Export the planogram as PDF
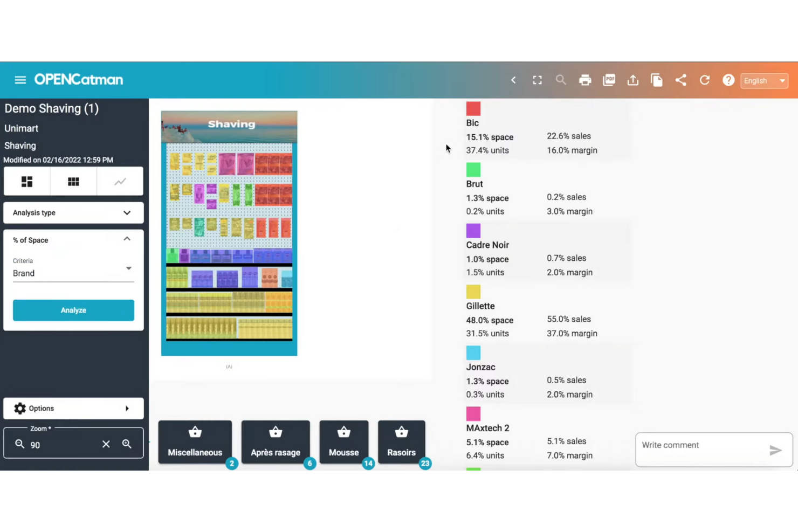798x532 pixels. (609, 80)
